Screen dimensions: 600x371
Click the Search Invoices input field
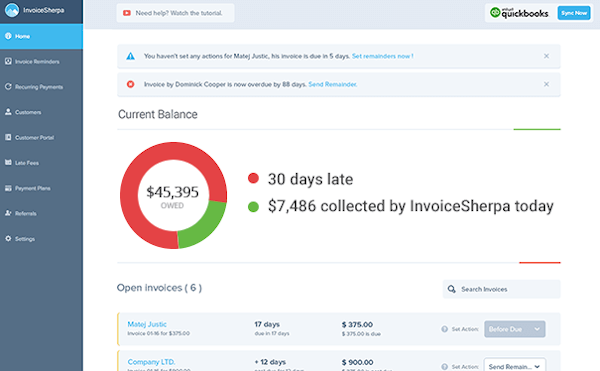(x=502, y=289)
